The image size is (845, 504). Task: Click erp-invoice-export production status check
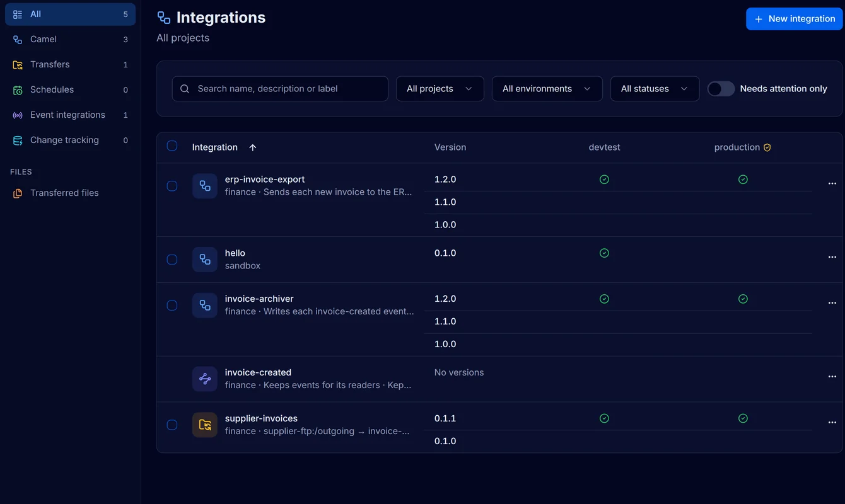click(743, 180)
